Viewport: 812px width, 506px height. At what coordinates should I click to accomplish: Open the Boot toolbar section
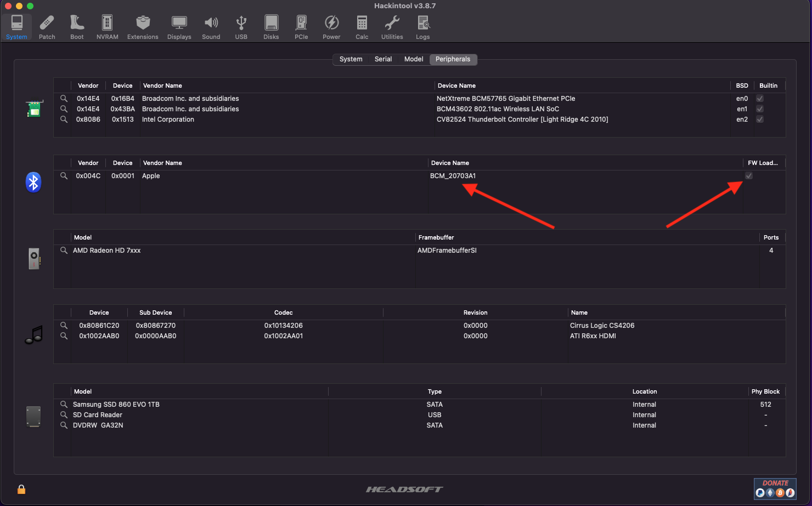[x=77, y=27]
